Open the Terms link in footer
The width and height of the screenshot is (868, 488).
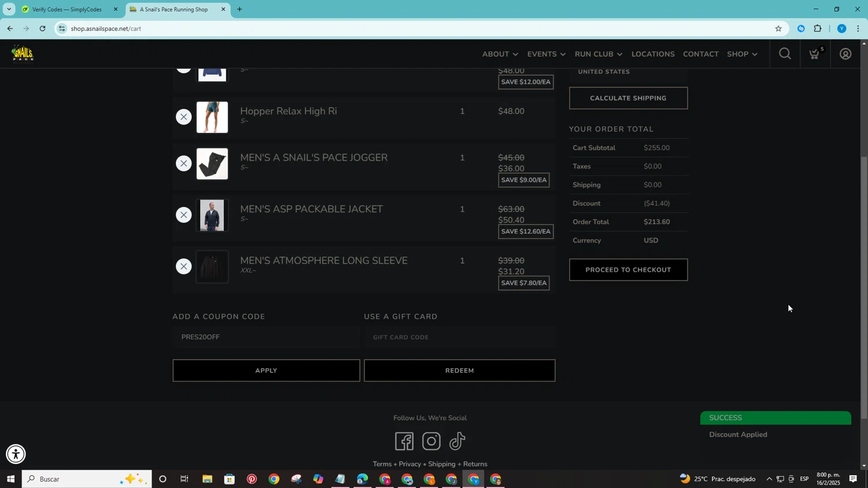click(382, 464)
